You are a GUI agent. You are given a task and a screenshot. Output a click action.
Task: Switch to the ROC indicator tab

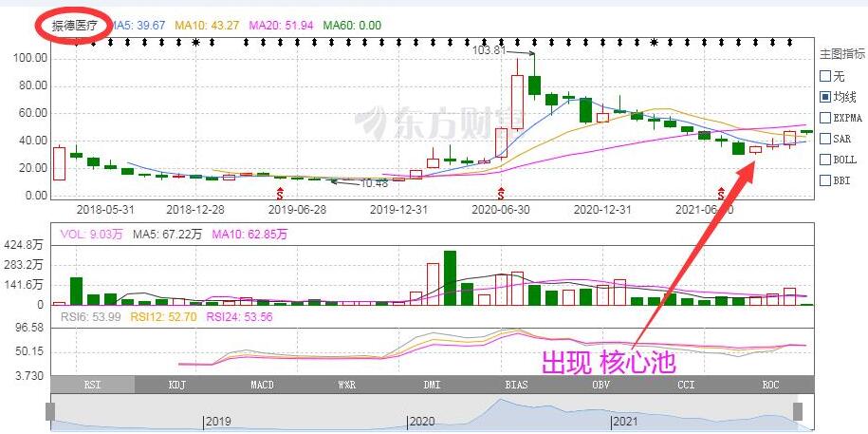770,385
